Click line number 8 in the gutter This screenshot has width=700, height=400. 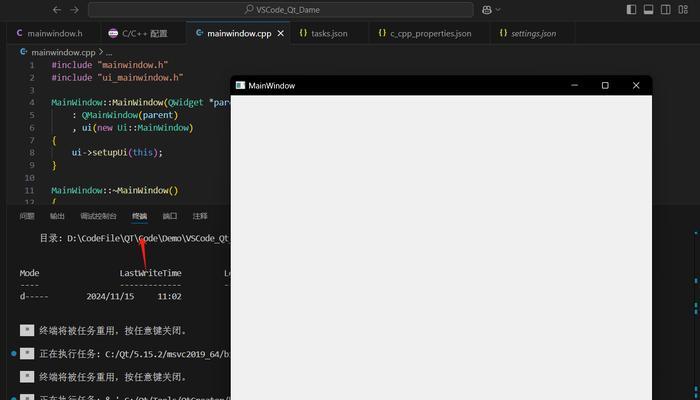pos(31,153)
